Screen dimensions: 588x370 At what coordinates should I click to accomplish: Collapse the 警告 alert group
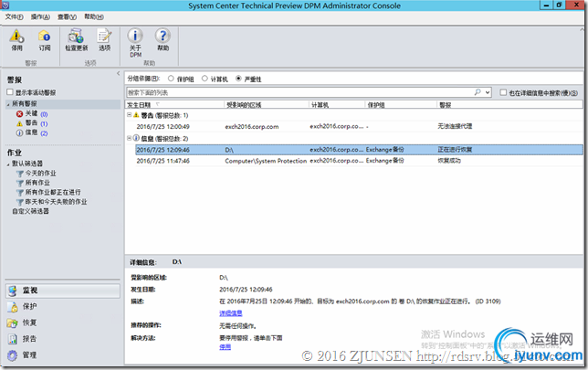pos(129,115)
